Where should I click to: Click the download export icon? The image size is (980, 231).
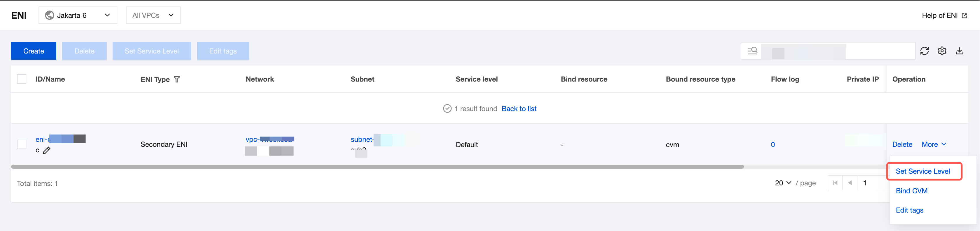click(959, 51)
